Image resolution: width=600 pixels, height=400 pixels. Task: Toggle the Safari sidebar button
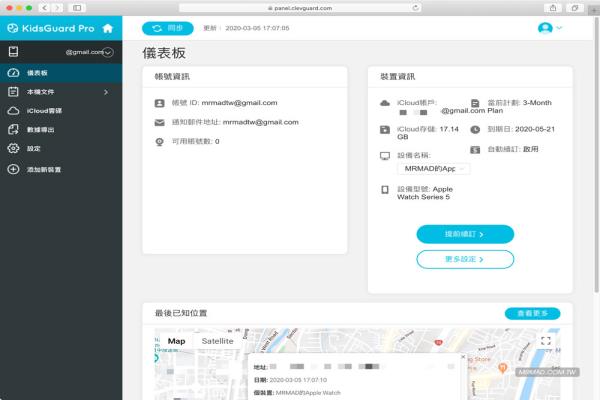click(x=77, y=8)
